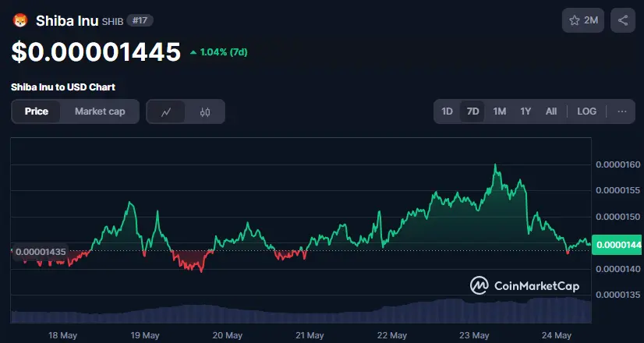Open the share icon button
This screenshot has width=644, height=343.
coord(623,20)
